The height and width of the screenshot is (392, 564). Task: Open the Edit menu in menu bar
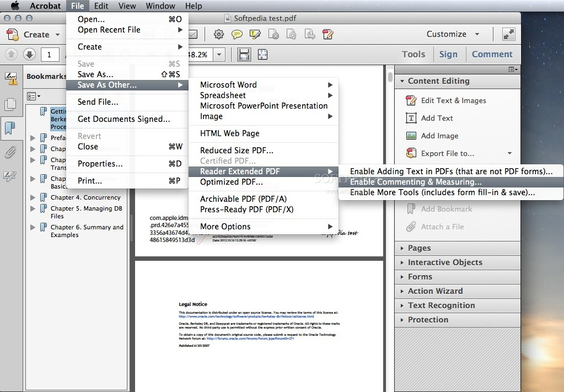click(x=101, y=6)
